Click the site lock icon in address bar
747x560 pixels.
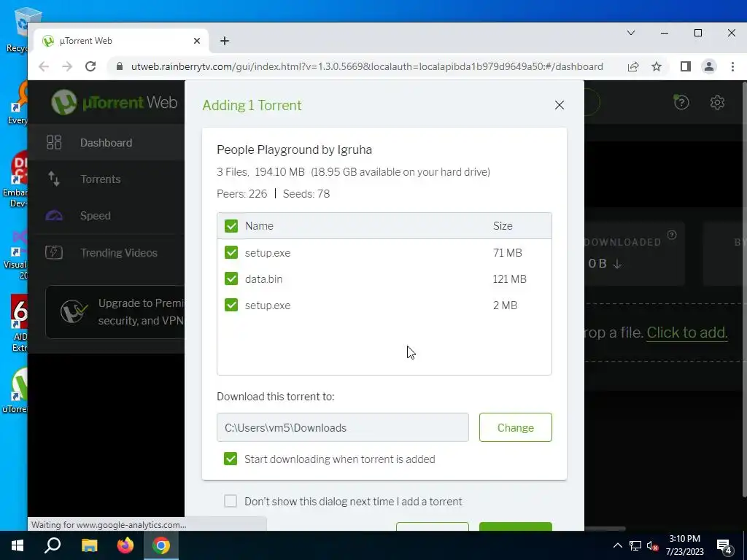[120, 66]
